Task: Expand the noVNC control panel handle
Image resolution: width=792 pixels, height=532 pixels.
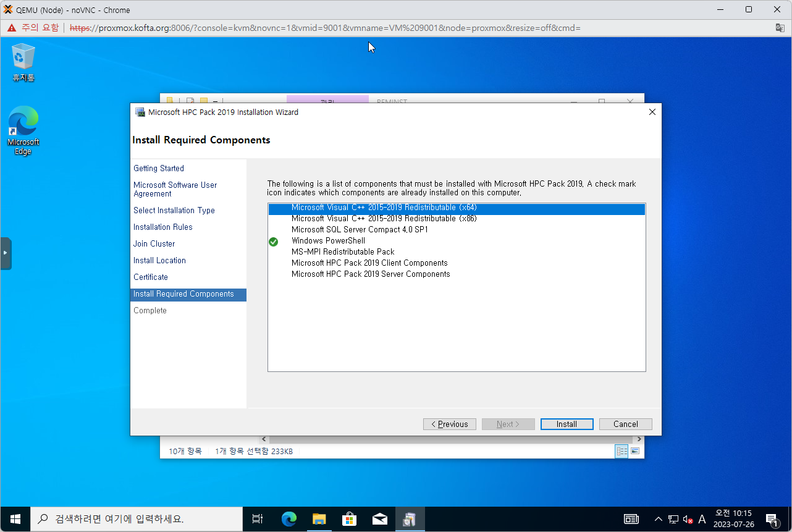Action: click(x=6, y=253)
